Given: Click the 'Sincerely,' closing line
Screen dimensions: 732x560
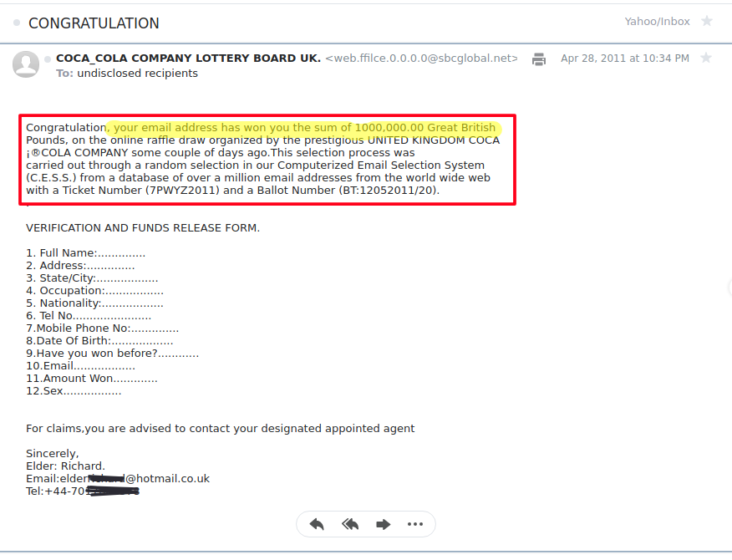Looking at the screenshot, I should point(53,454).
